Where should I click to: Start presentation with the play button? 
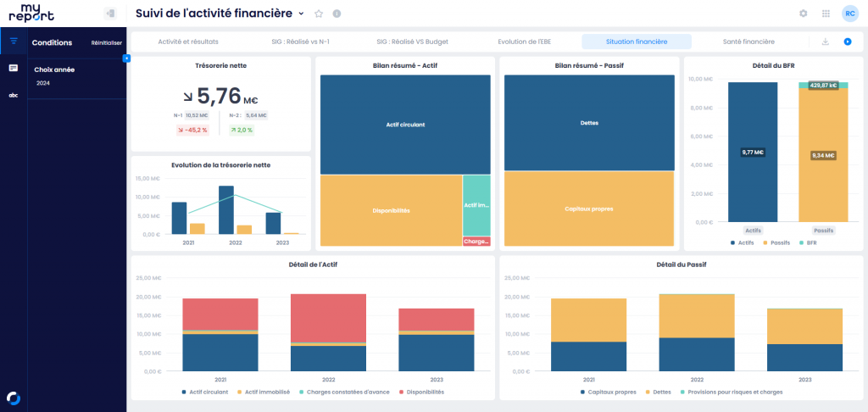[x=847, y=42]
